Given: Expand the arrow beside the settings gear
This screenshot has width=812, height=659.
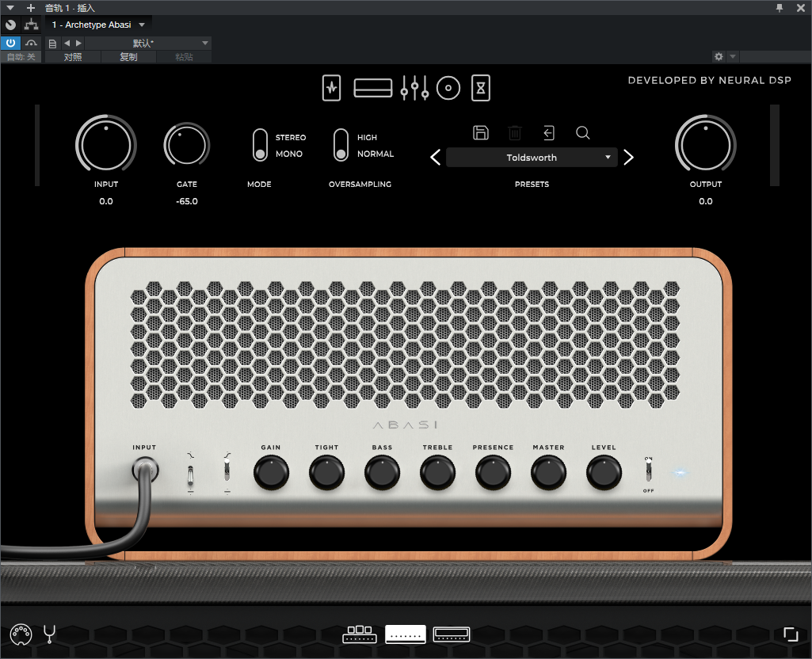Looking at the screenshot, I should click(x=733, y=56).
